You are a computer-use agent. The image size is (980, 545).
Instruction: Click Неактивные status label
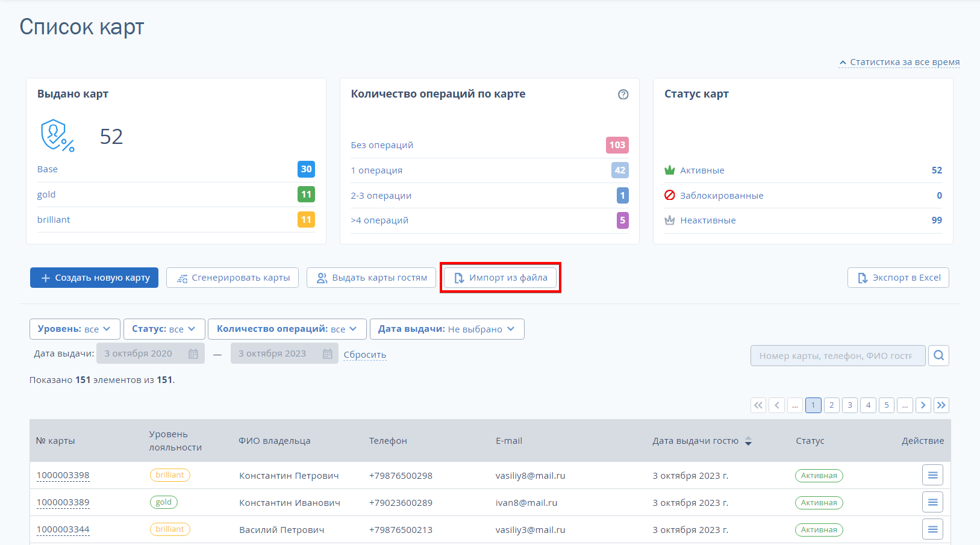pos(708,220)
